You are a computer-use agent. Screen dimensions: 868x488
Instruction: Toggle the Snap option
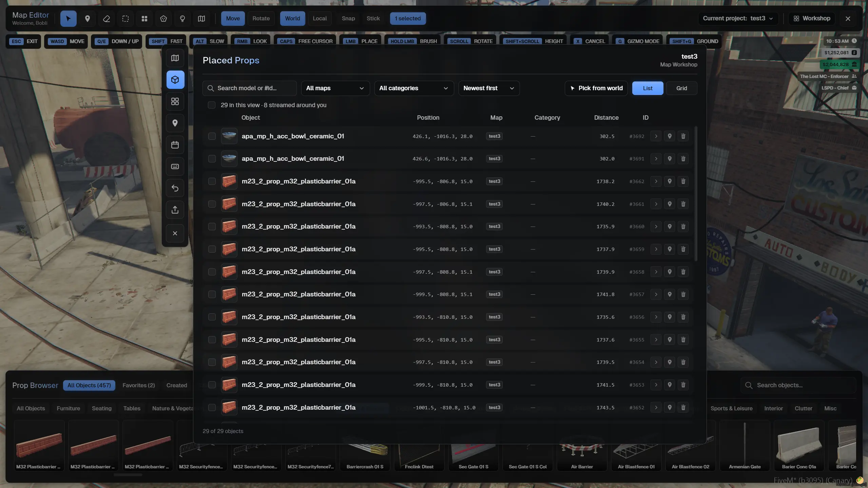348,18
